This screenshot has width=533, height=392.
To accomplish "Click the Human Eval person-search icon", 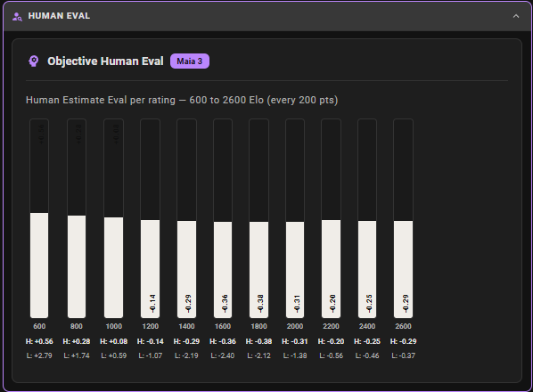I will 17,16.
